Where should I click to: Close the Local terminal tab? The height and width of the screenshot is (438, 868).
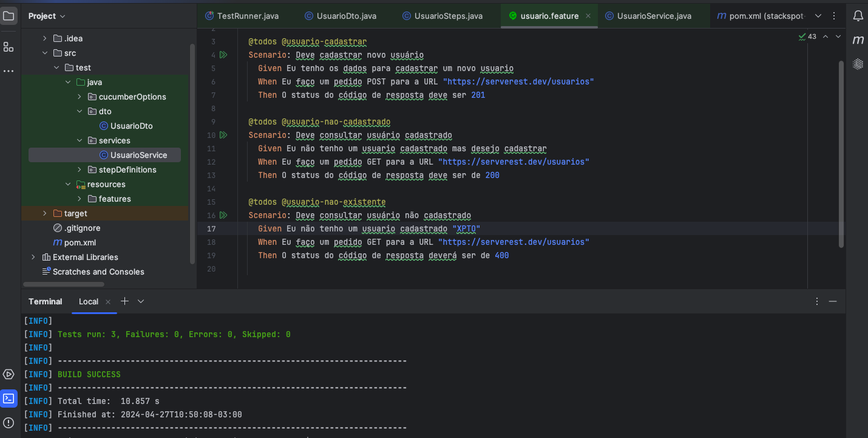[108, 302]
